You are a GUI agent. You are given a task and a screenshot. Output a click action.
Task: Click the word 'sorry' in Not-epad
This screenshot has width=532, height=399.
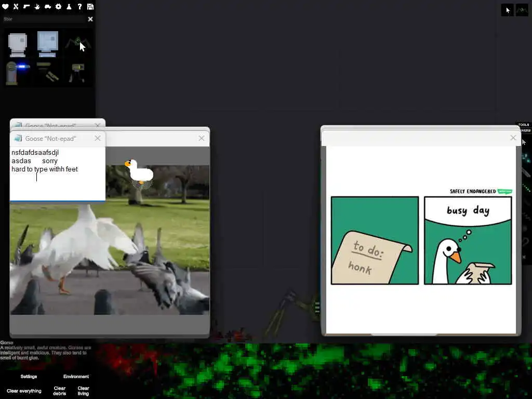pos(49,161)
